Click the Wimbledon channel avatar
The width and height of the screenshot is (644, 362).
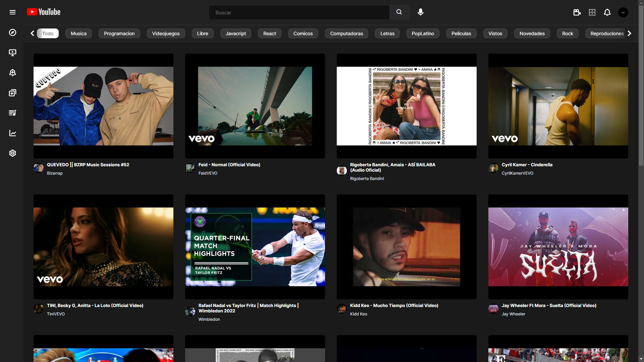[190, 311]
